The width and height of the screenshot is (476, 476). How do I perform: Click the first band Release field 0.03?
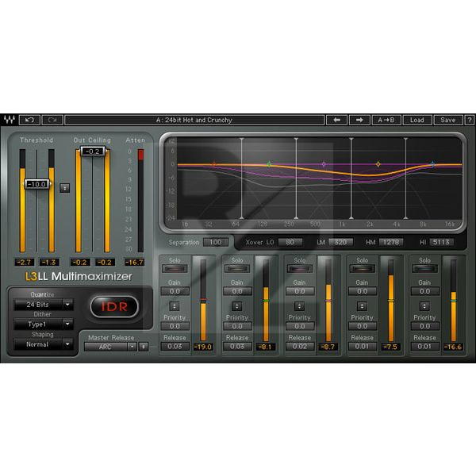coord(175,347)
